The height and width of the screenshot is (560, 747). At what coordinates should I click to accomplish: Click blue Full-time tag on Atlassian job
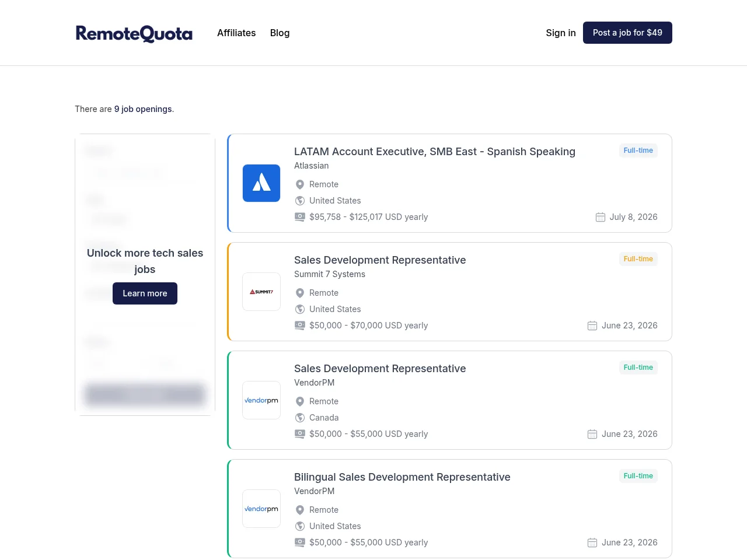click(638, 150)
